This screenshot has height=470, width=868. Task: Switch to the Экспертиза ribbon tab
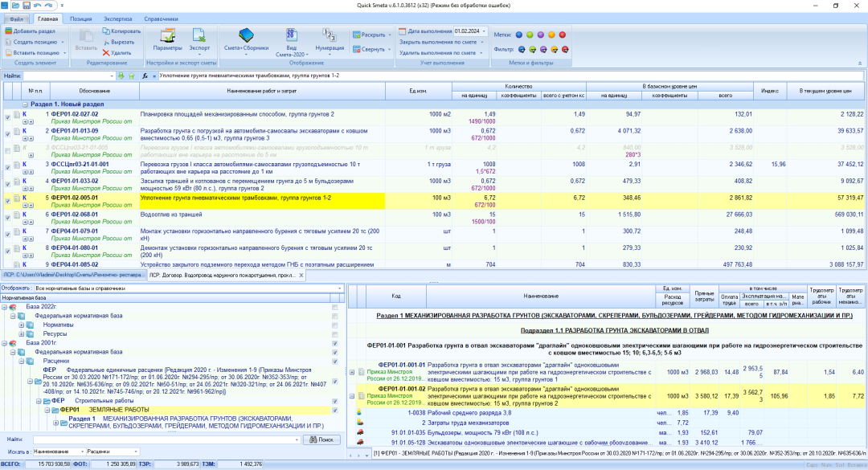118,18
